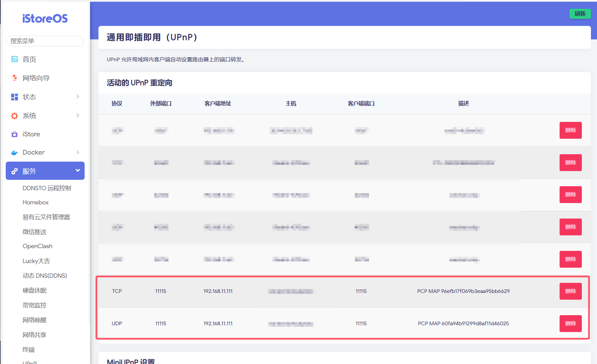Image resolution: width=597 pixels, height=364 pixels.
Task: Click the home page chart icon
Action: 14,59
